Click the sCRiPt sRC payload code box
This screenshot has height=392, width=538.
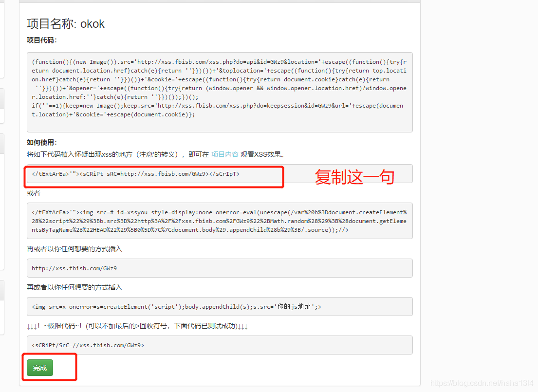tap(220, 174)
